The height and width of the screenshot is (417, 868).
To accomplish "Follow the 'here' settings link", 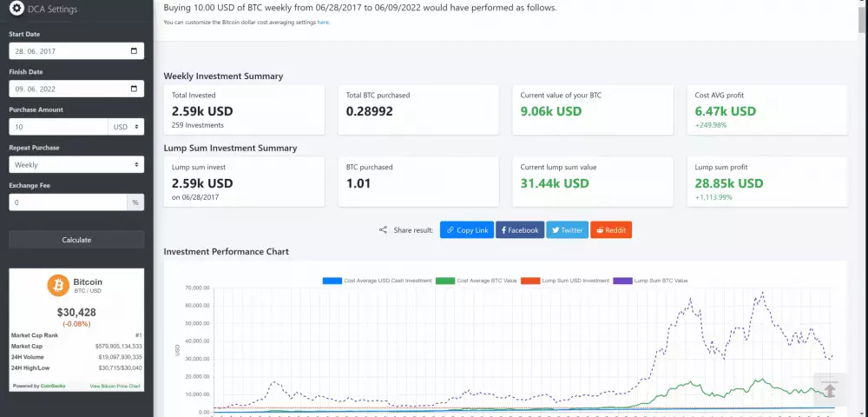I will tap(323, 22).
